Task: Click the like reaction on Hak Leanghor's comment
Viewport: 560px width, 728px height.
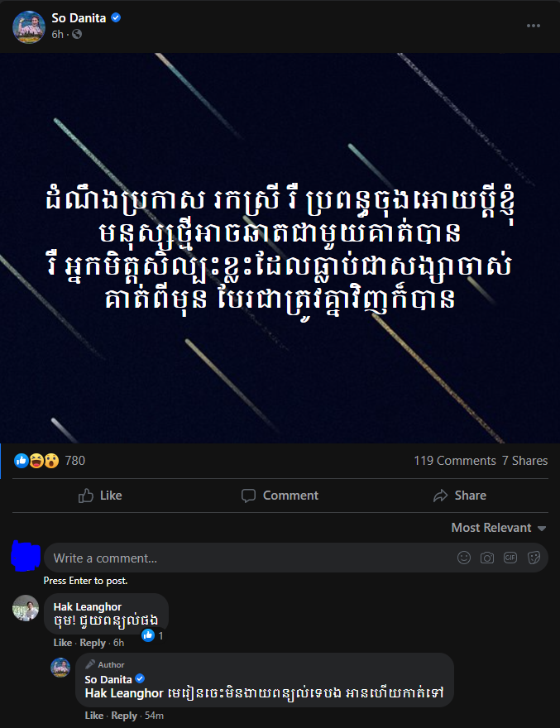Action: [148, 635]
